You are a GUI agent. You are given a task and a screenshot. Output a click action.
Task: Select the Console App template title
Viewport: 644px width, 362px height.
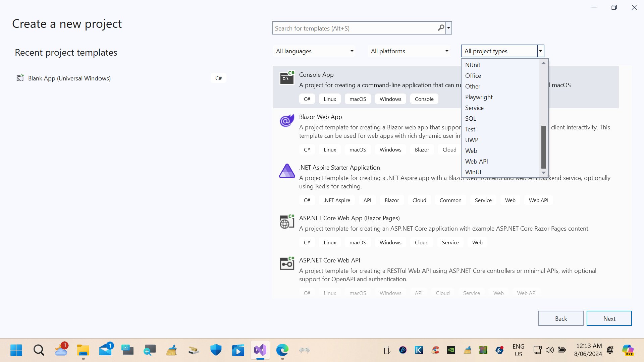point(316,74)
